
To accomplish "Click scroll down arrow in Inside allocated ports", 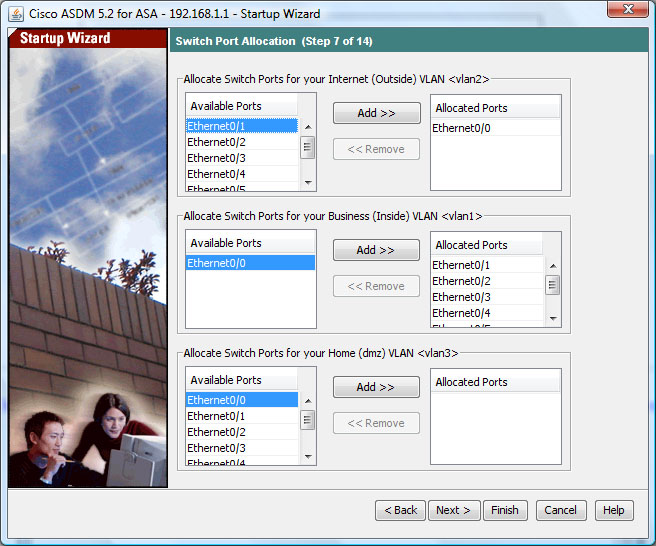I will (553, 318).
